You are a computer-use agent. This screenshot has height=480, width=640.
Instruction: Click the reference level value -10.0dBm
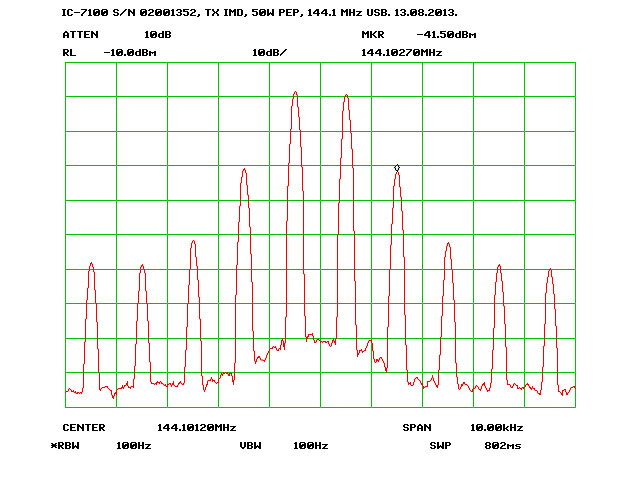pyautogui.click(x=130, y=53)
